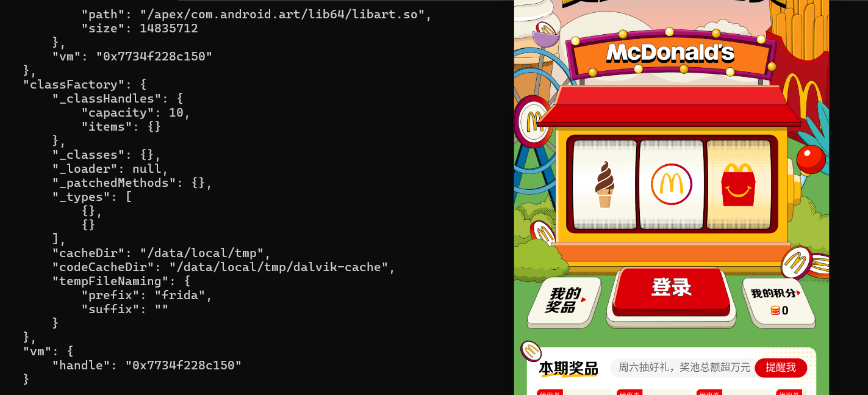
Task: Click the coin stack icon beside points count
Action: pos(775,311)
